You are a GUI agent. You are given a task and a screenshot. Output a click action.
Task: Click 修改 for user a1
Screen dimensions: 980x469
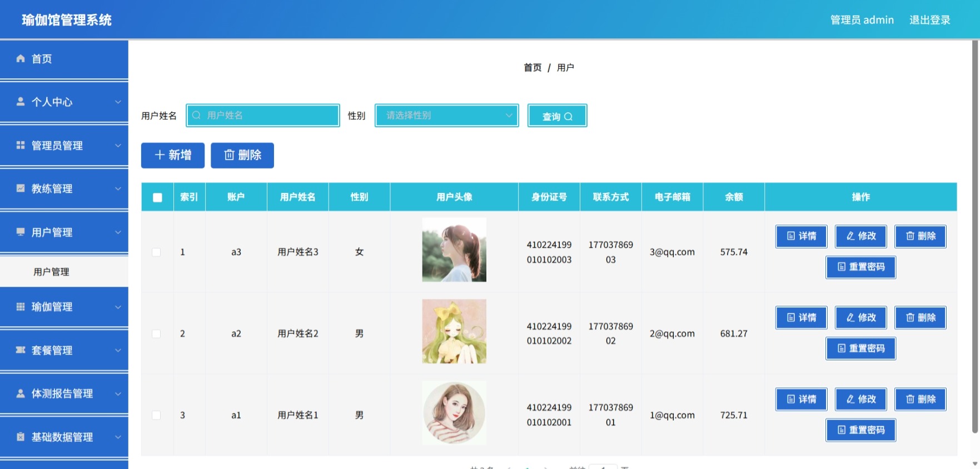coord(861,399)
